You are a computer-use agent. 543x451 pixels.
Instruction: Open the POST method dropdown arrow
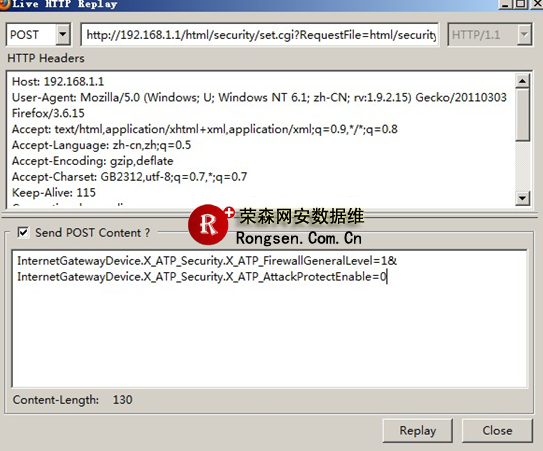[63, 35]
